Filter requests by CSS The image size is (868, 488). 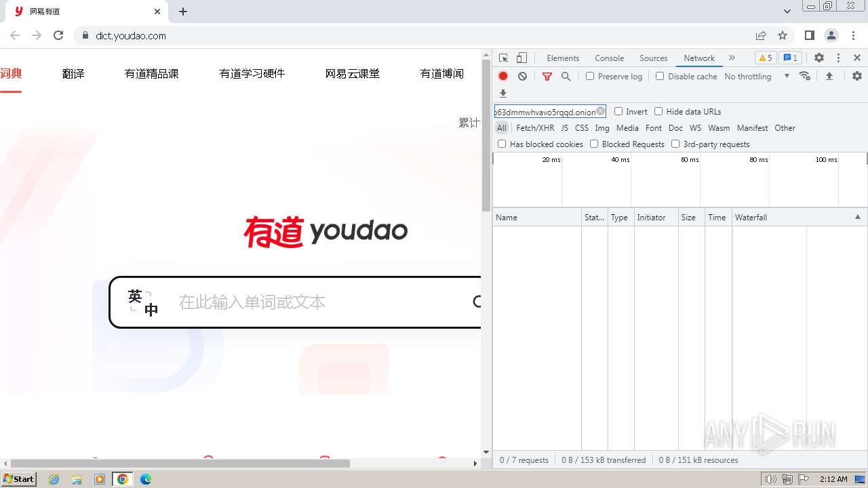582,127
